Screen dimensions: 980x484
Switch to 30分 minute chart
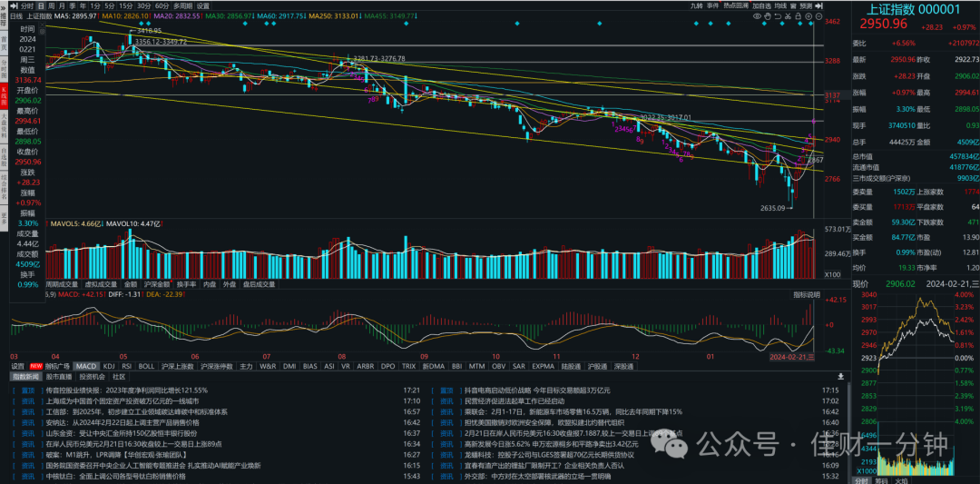pyautogui.click(x=143, y=5)
